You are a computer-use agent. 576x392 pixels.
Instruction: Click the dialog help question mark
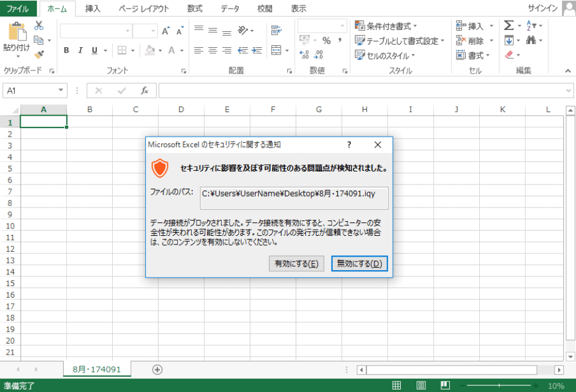[349, 145]
